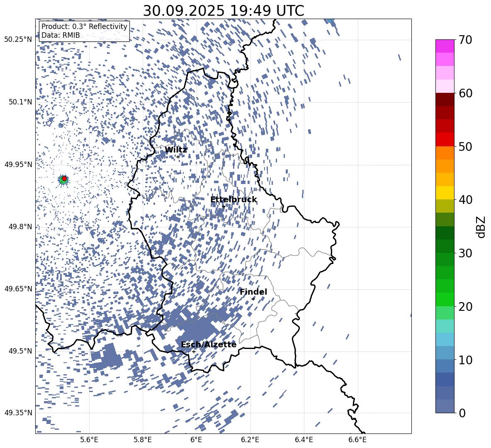Viewport: 491px width, 448px height.
Task: Click the colorbar tick value 30
Action: (465, 253)
